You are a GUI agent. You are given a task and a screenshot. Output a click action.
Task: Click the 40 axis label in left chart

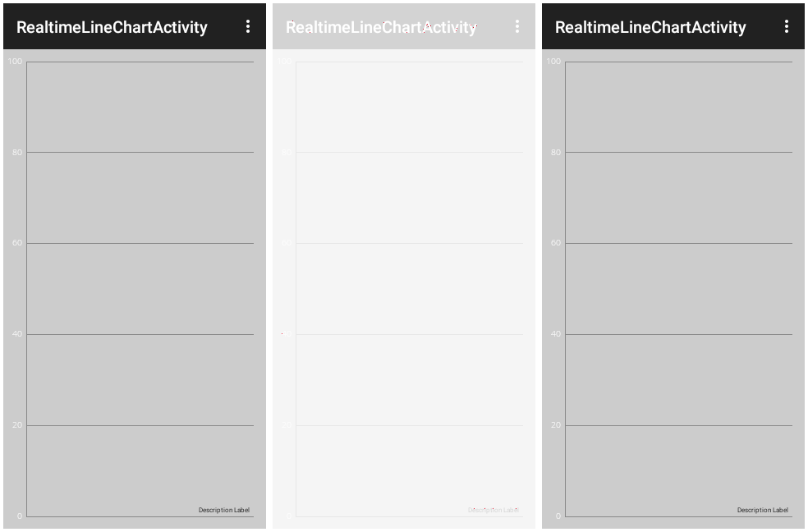17,333
